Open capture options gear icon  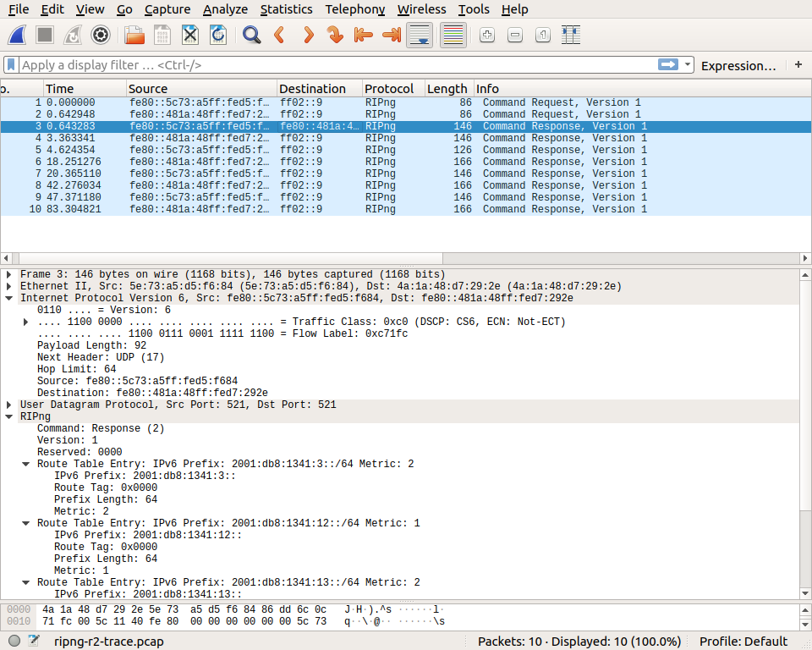click(x=101, y=36)
